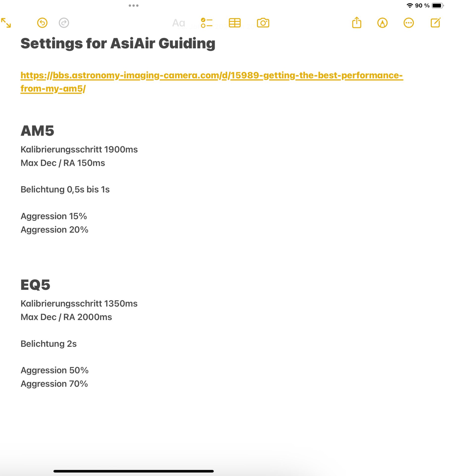This screenshot has width=451, height=476.
Task: Open the Aa text format options
Action: pyautogui.click(x=179, y=23)
